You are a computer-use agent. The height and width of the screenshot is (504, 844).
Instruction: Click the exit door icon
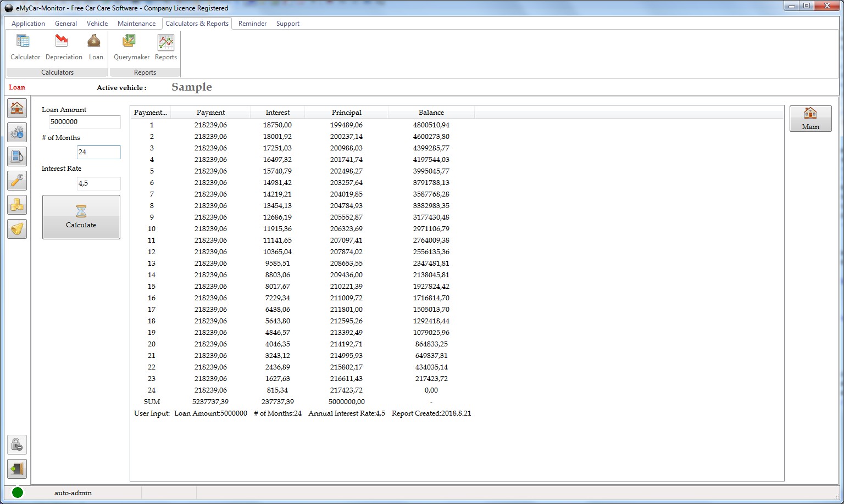(17, 469)
